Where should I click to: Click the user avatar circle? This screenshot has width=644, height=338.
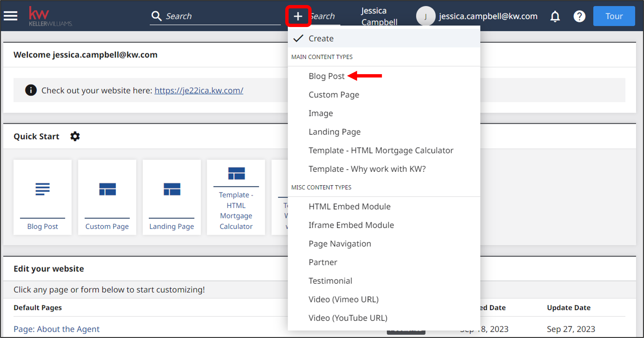(425, 17)
